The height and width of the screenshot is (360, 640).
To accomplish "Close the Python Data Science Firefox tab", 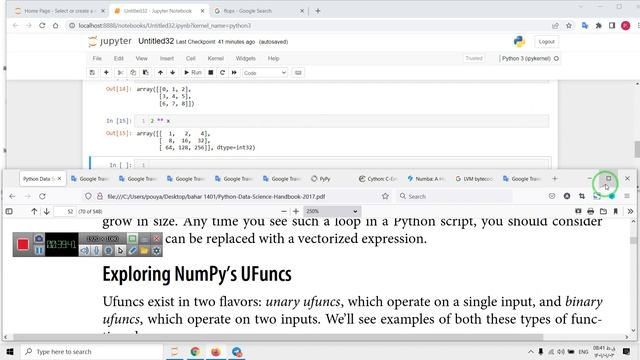I will [60, 179].
